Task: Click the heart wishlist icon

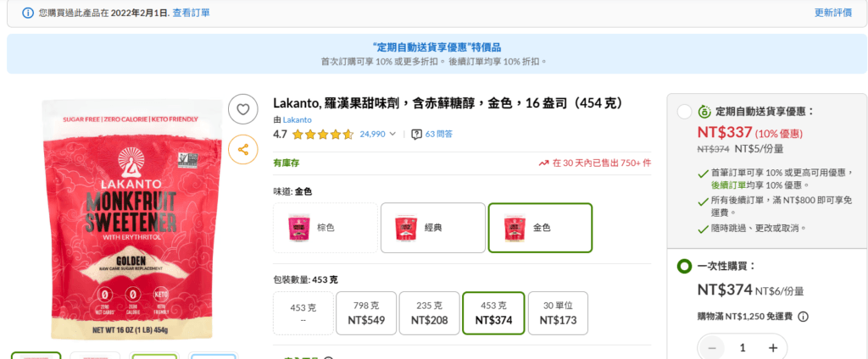Action: click(243, 109)
